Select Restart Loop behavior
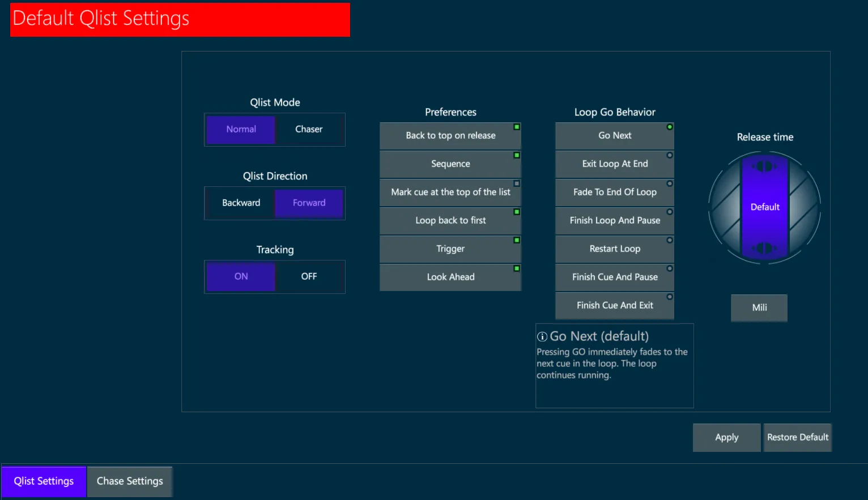This screenshot has width=868, height=500. (615, 249)
